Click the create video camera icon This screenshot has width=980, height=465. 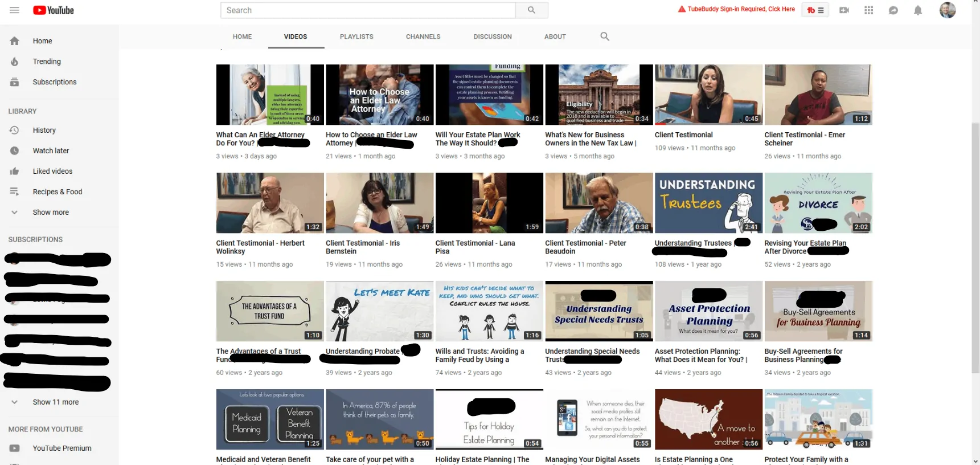[844, 10]
